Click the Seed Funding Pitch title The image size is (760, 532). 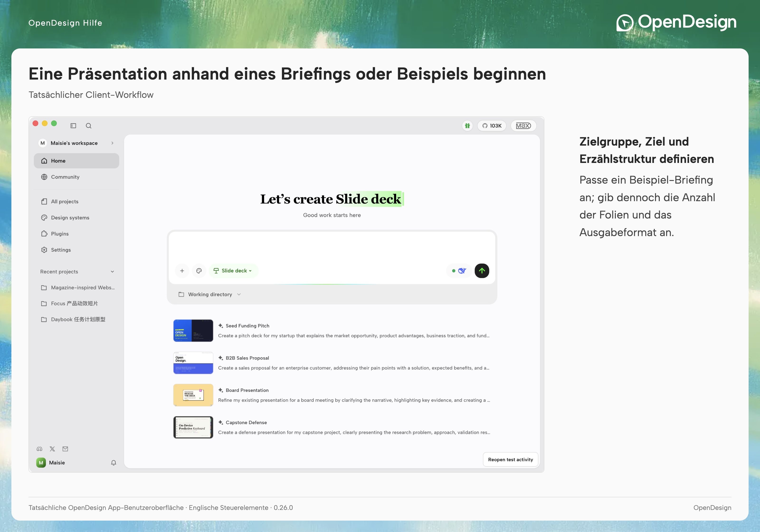(x=247, y=326)
